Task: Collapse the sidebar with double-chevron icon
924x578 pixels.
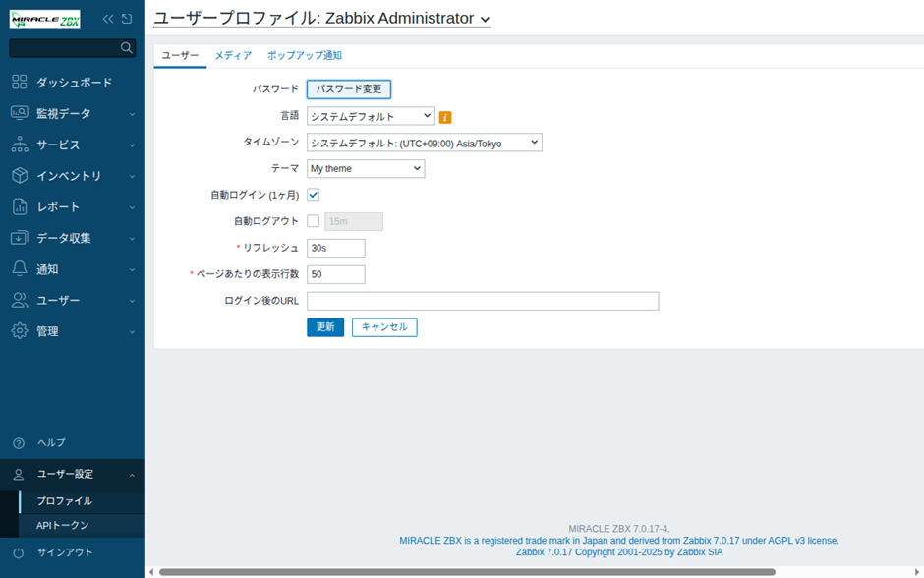Action: pos(108,19)
